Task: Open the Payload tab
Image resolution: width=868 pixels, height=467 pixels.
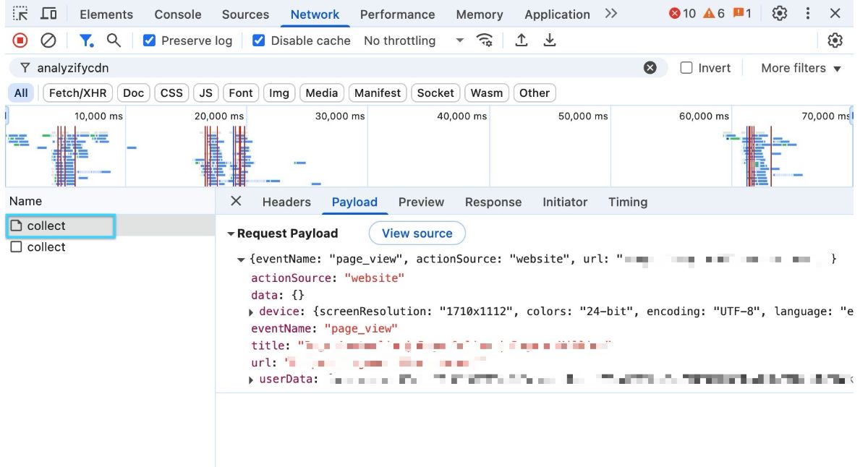Action: coord(354,202)
